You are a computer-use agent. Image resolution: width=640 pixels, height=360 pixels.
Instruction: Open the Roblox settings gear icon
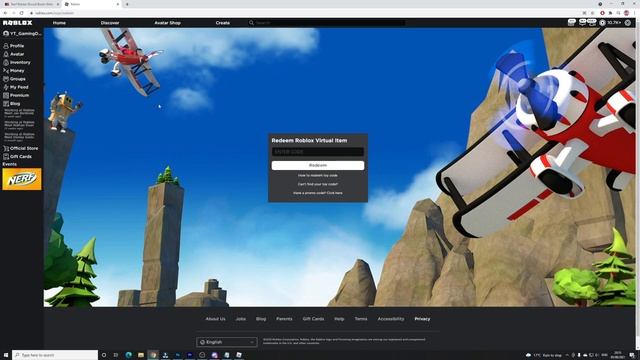628,23
